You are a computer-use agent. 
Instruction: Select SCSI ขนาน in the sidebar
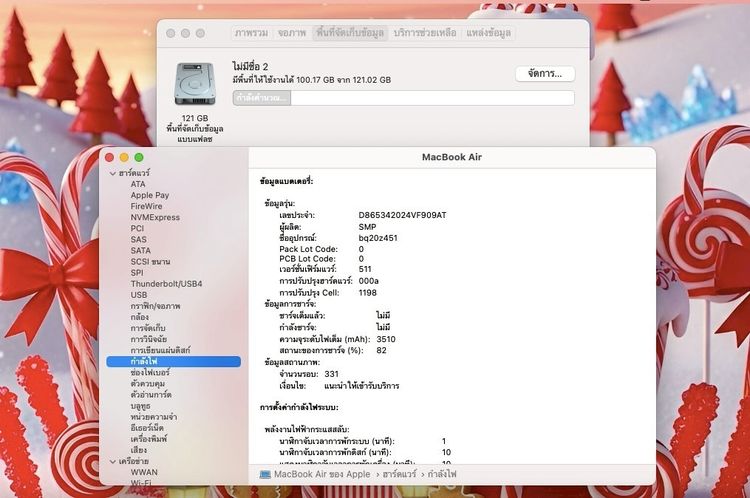[150, 262]
